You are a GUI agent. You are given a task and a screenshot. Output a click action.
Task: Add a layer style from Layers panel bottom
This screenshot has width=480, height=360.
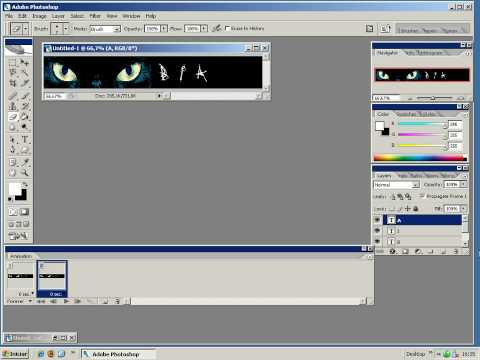click(x=392, y=252)
